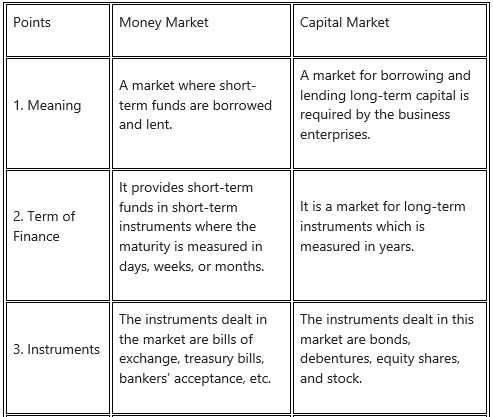The image size is (493, 417).
Task: Select the Money Market column header
Action: tap(201, 30)
